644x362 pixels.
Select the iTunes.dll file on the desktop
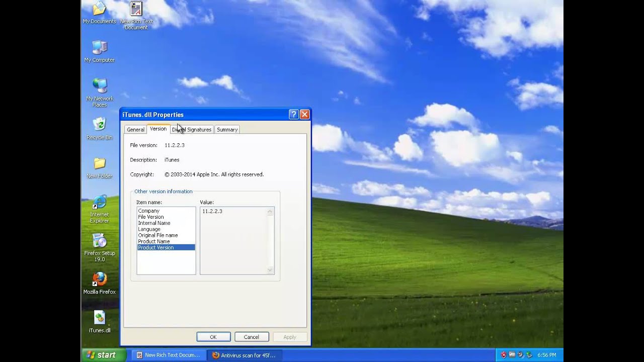[100, 322]
